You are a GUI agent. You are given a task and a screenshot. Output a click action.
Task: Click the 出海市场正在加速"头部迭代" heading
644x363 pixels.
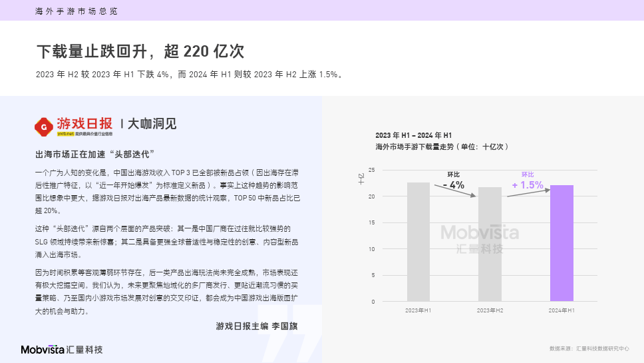point(95,154)
